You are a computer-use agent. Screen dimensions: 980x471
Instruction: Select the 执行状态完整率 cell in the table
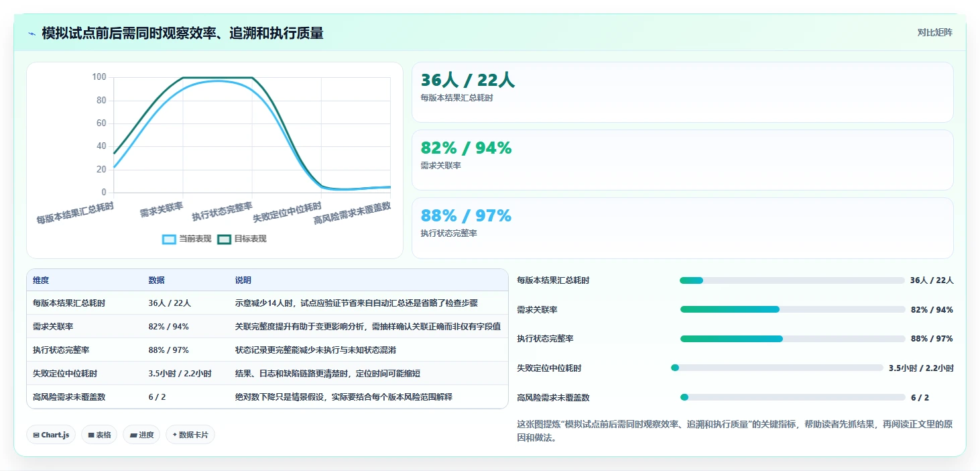[61, 350]
